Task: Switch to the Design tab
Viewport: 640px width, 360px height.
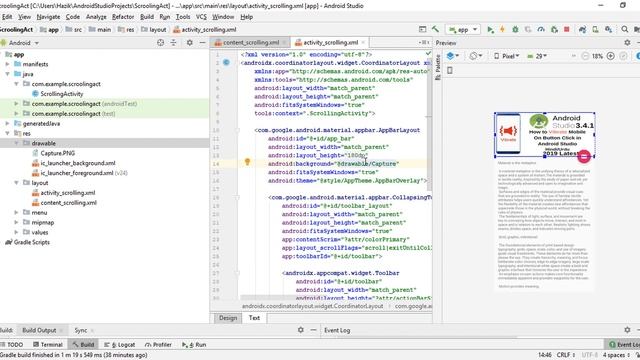Action: pyautogui.click(x=228, y=318)
